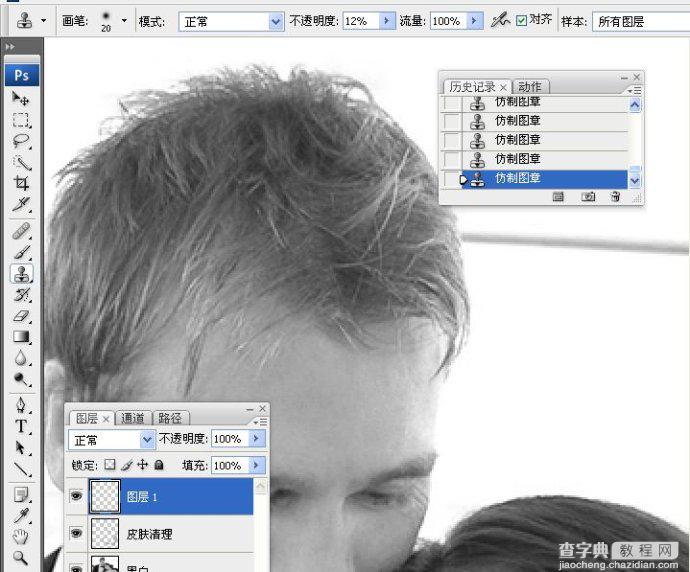This screenshot has height=572, width=690.
Task: Delete the current history state
Action: pos(616,197)
